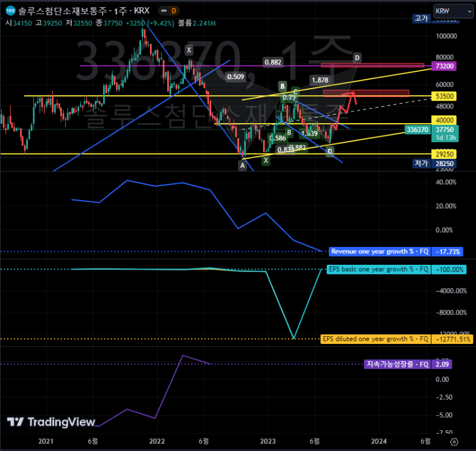
Task: Click the -100.00% EPS basic value
Action: 449,270
